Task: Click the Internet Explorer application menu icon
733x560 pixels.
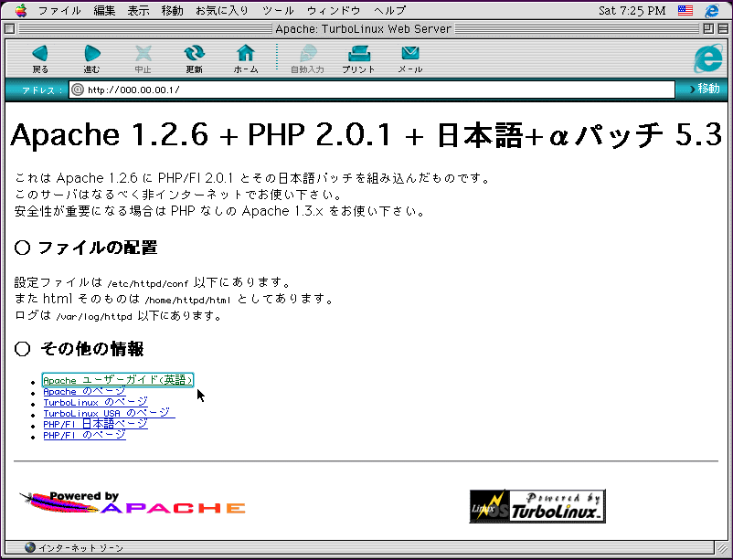Action: click(x=712, y=10)
